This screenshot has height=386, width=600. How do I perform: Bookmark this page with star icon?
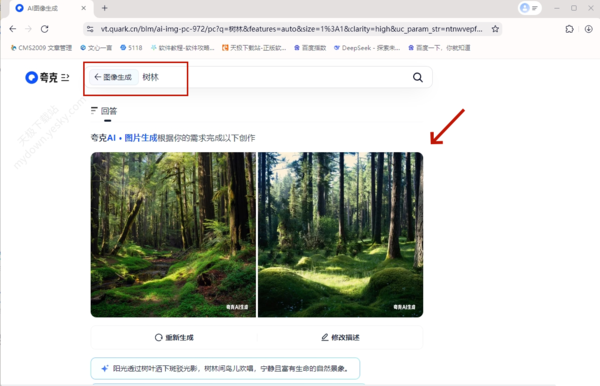click(495, 29)
